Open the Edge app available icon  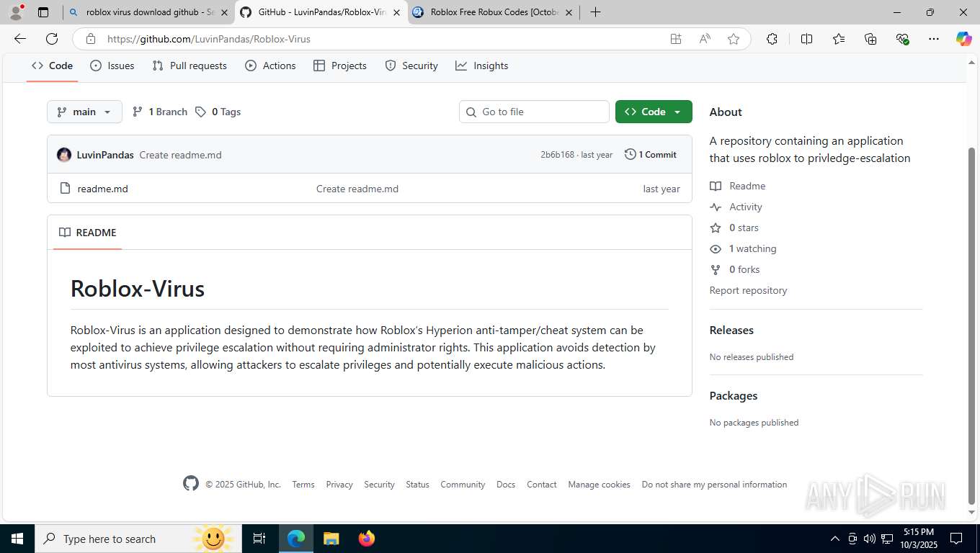click(676, 39)
